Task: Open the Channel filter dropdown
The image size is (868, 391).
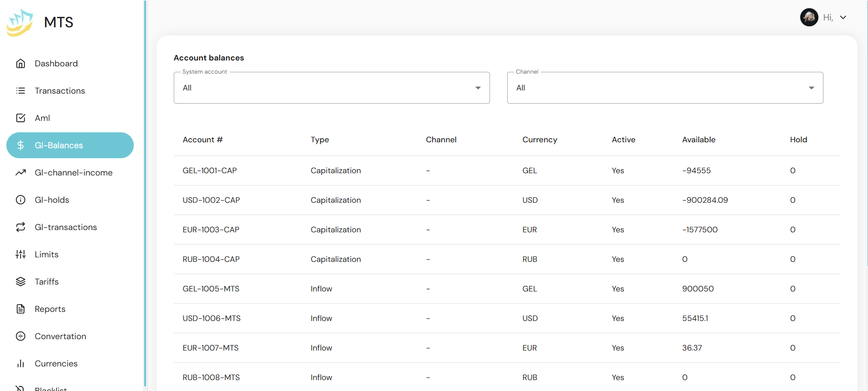Action: click(665, 88)
